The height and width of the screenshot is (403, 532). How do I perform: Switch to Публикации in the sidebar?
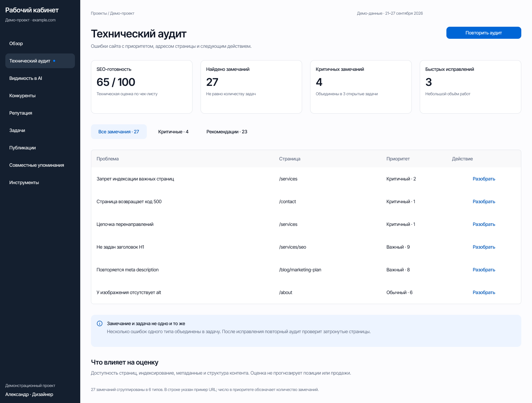(x=40, y=148)
